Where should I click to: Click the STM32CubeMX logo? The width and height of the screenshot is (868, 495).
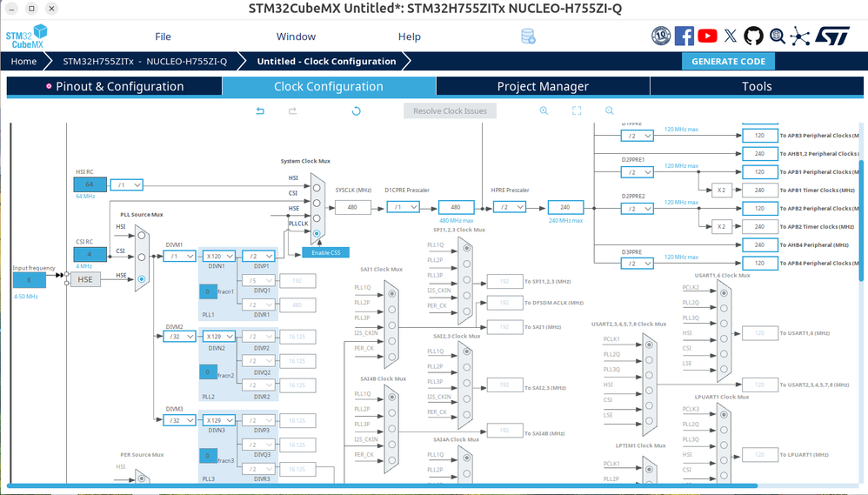point(26,37)
